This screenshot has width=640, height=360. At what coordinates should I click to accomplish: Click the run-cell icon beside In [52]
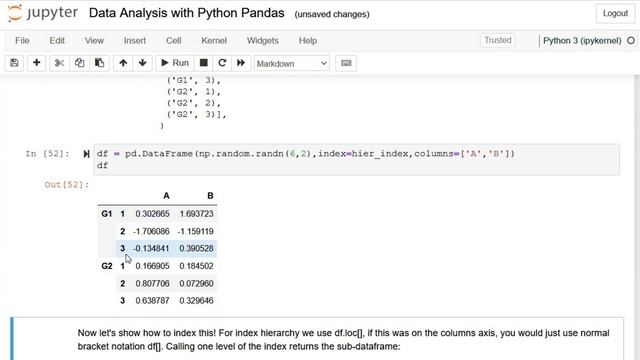(86, 154)
